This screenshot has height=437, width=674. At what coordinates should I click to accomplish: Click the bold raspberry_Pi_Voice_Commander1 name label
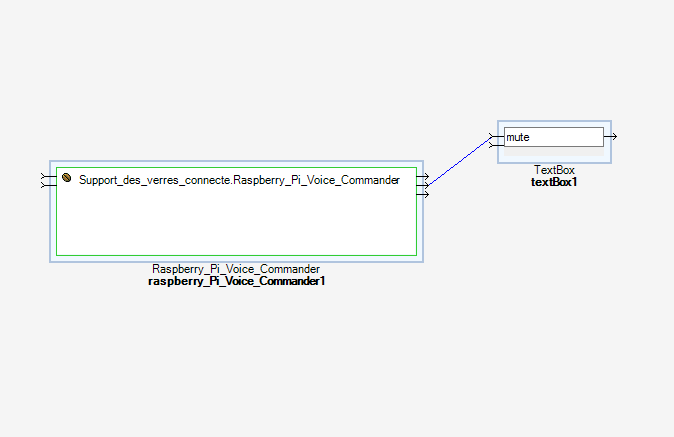click(236, 282)
